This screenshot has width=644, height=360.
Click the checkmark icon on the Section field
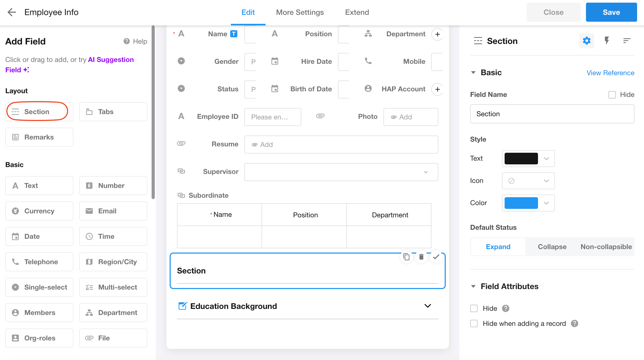coord(436,257)
